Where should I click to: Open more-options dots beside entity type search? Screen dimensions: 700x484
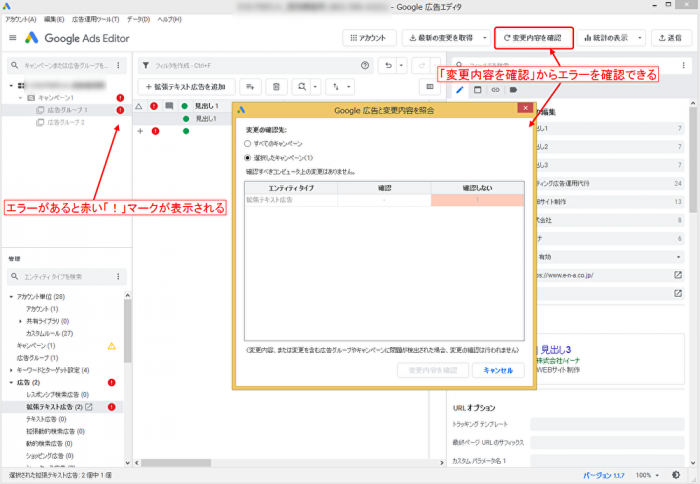[118, 277]
